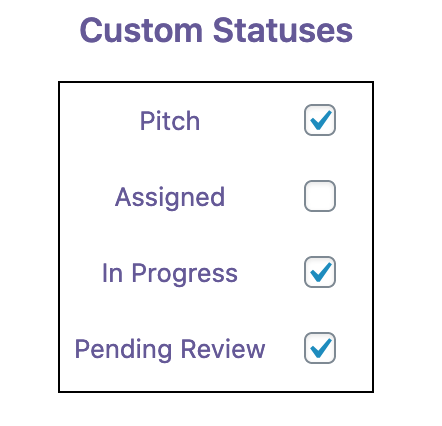Click the word Progress in the third row
Image resolution: width=442 pixels, height=426 pixels.
point(185,274)
